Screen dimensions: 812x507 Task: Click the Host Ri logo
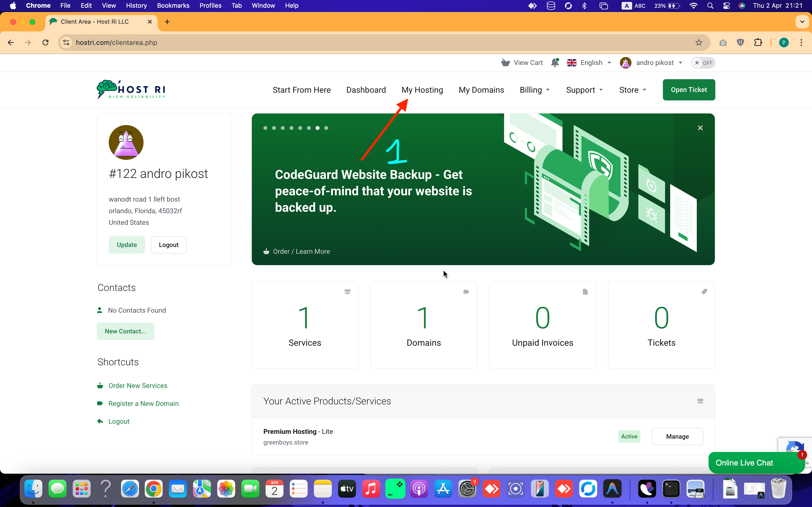coord(131,90)
